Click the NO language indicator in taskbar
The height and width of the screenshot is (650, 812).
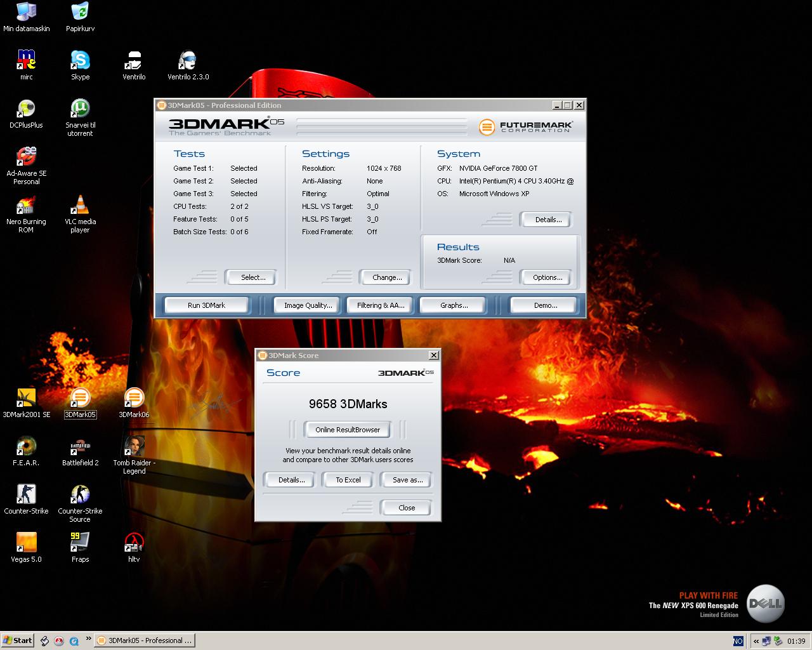738,641
